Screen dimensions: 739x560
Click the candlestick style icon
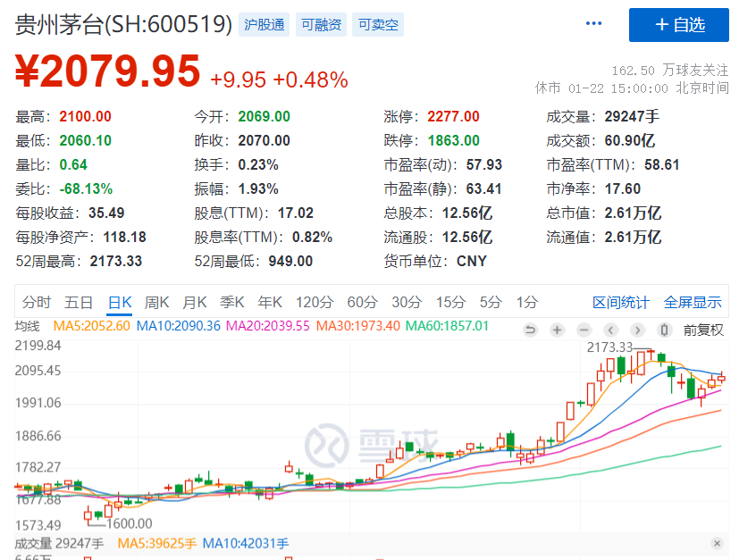(664, 330)
